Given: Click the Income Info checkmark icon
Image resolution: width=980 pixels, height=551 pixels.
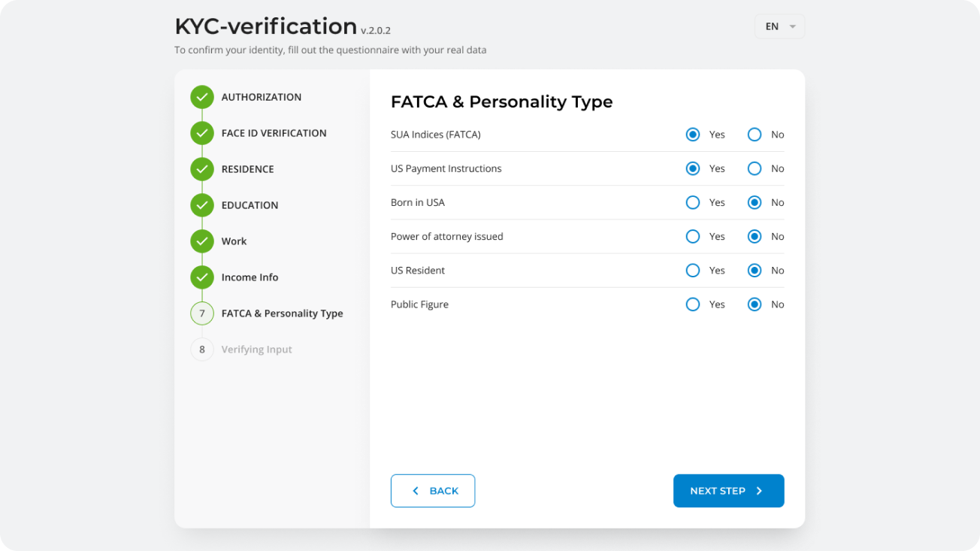Looking at the screenshot, I should click(x=201, y=277).
